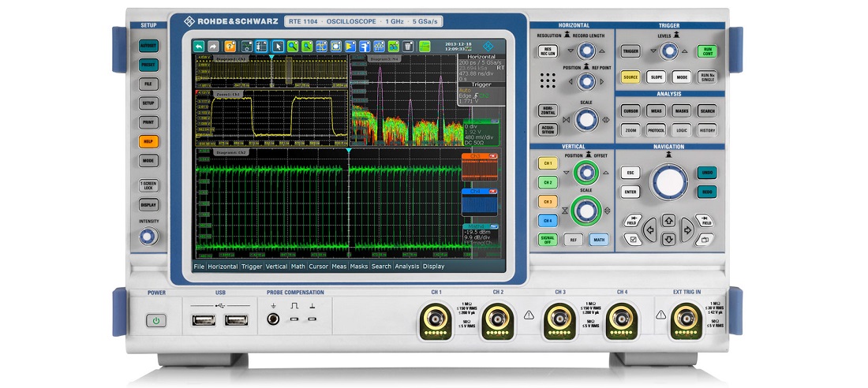
Task: Push the large NAVIGATION rotary knob
Action: tap(668, 181)
